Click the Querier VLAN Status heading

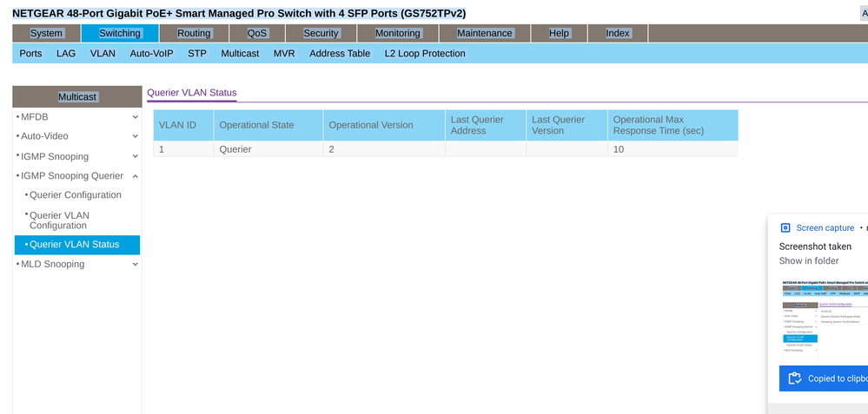pos(191,93)
